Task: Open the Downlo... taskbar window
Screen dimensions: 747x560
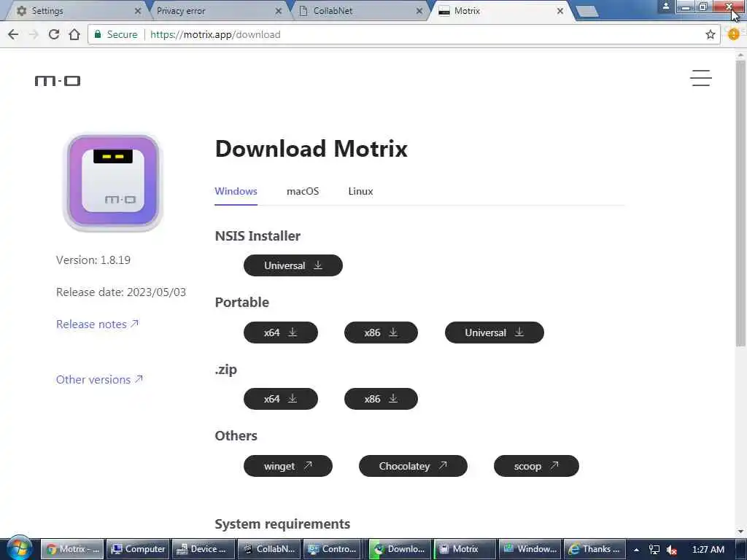Action: point(400,549)
